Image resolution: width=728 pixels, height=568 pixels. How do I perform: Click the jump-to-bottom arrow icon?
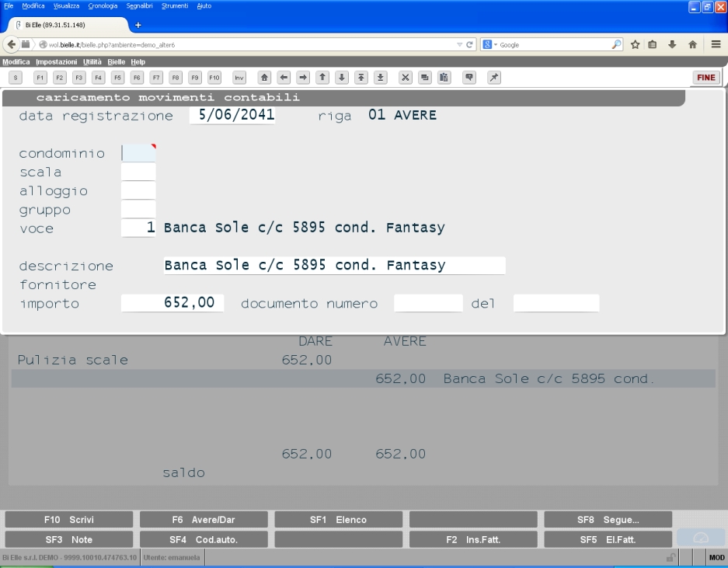(380, 78)
